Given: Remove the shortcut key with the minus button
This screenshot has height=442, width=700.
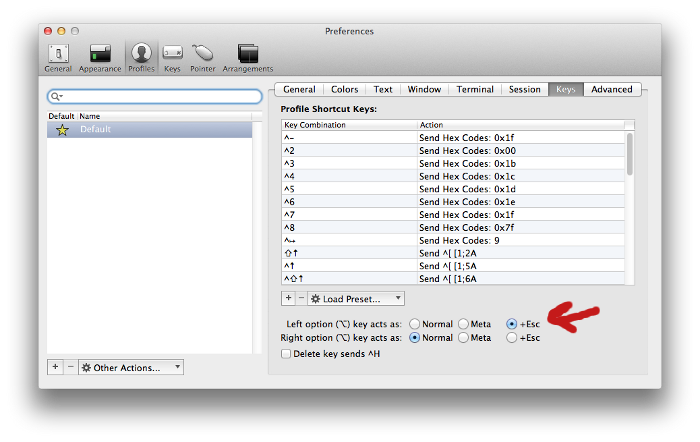Looking at the screenshot, I should tap(301, 298).
